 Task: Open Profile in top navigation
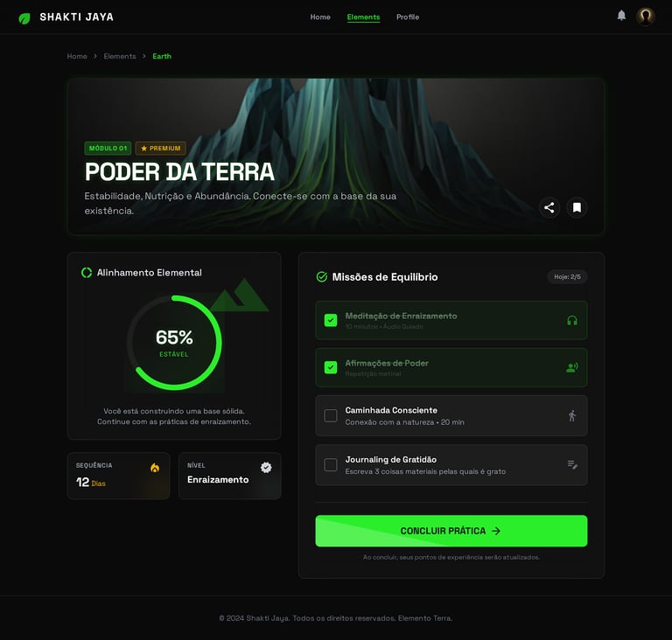click(408, 17)
